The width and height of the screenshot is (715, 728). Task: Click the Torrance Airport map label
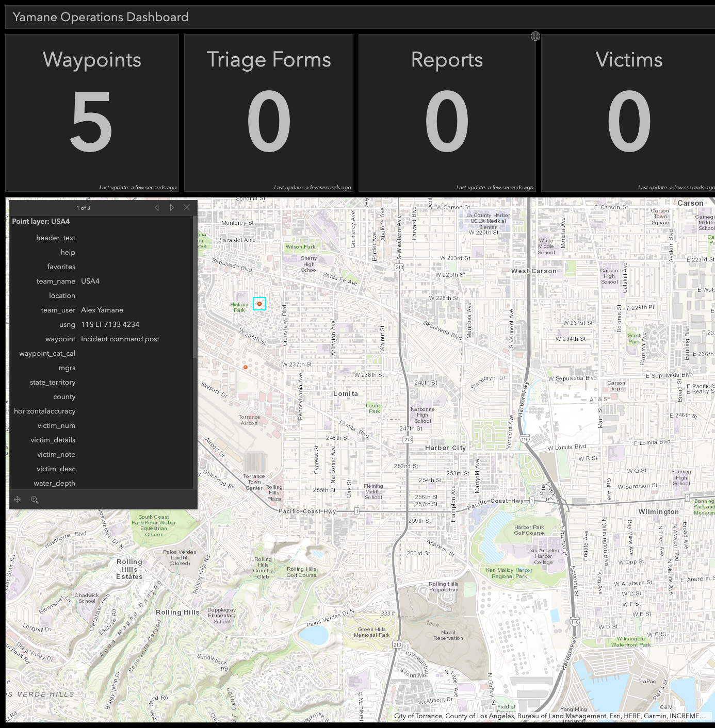[x=249, y=420]
